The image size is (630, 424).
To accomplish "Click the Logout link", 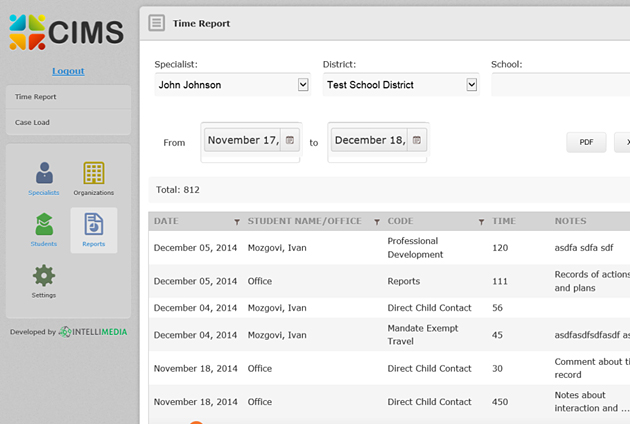I will click(68, 71).
